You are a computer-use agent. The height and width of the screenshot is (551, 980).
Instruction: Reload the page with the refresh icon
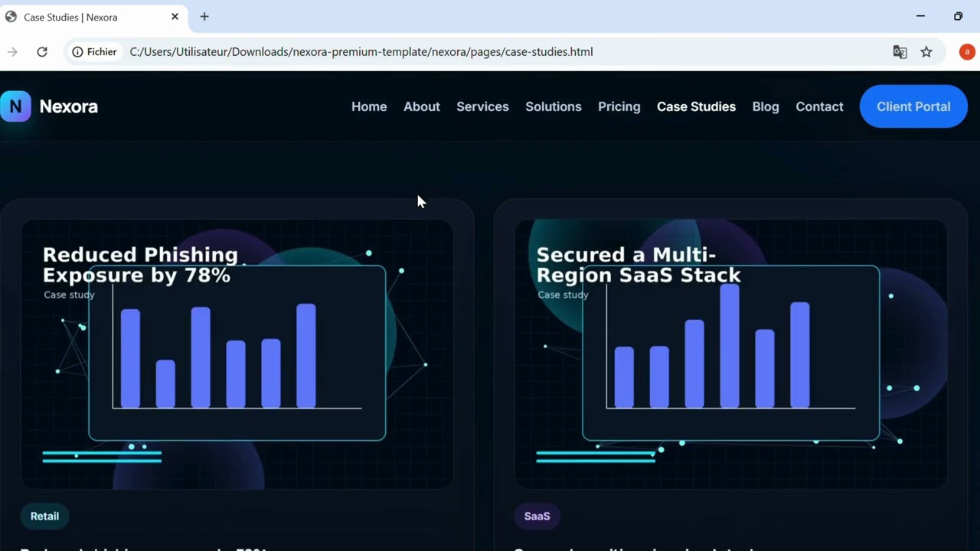pyautogui.click(x=42, y=52)
